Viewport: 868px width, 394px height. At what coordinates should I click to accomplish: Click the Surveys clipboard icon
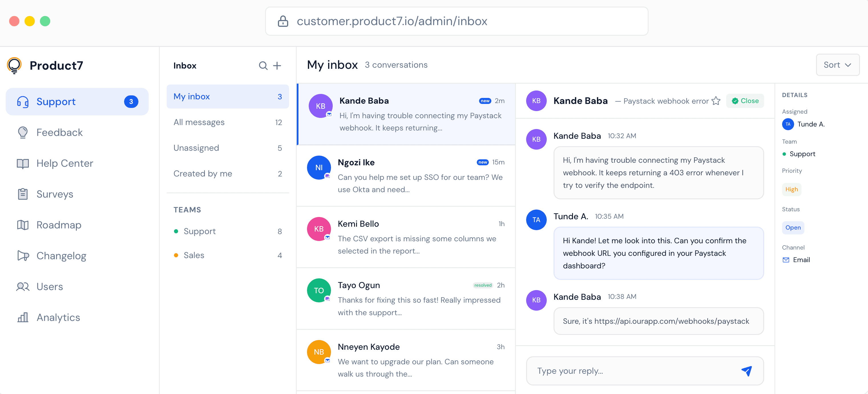pyautogui.click(x=22, y=194)
